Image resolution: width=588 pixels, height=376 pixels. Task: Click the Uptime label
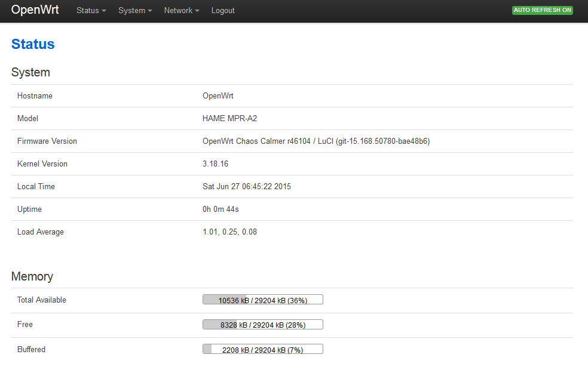[x=29, y=209]
